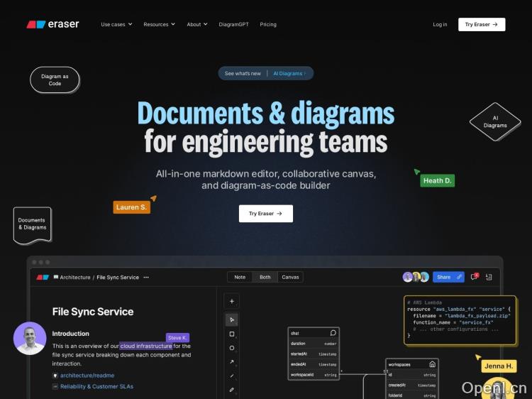Select the pointer tool in canvas toolbar
The image size is (532, 399).
(x=232, y=320)
